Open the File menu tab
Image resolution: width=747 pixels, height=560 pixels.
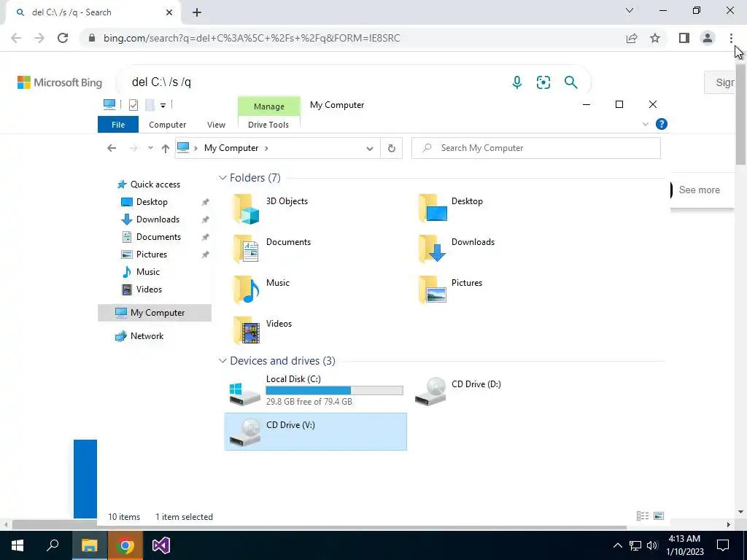[118, 125]
